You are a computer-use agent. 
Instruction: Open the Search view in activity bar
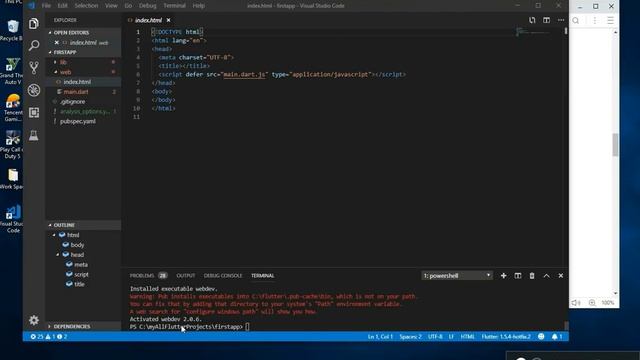coord(34,45)
